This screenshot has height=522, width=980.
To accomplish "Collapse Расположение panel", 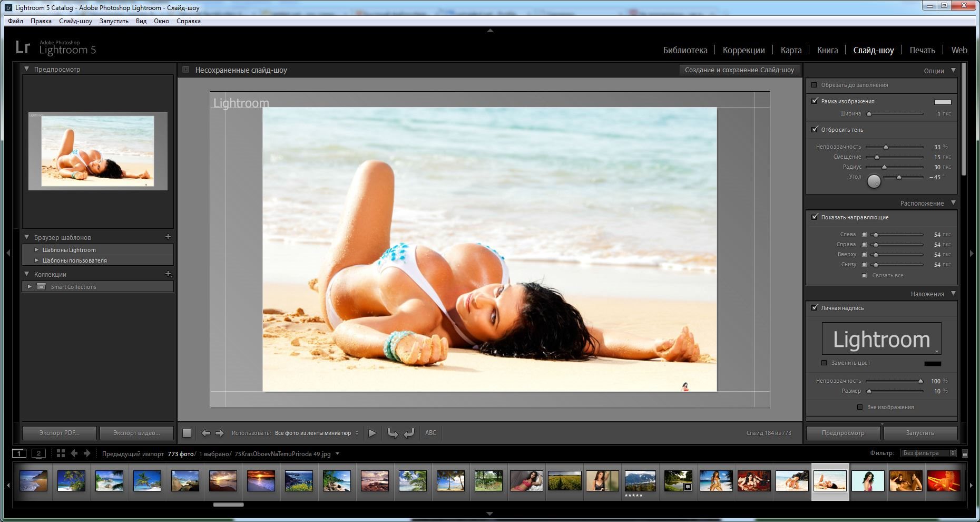I will click(953, 202).
